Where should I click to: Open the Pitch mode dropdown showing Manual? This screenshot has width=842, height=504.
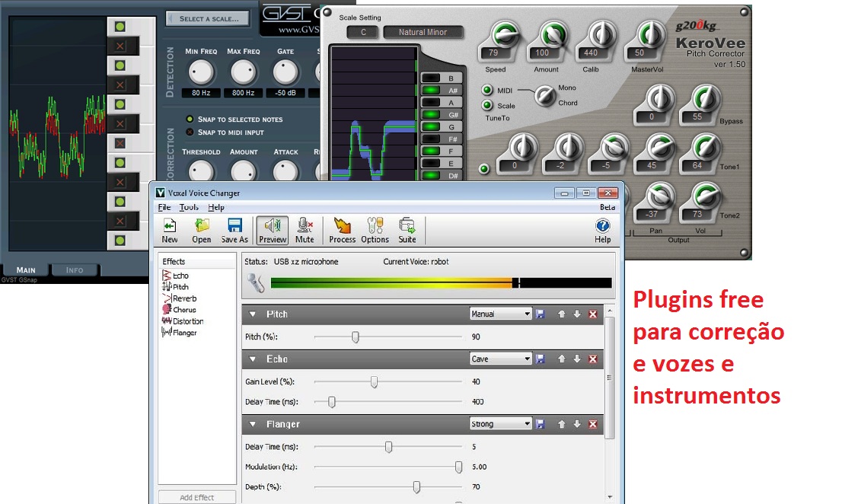click(x=499, y=313)
